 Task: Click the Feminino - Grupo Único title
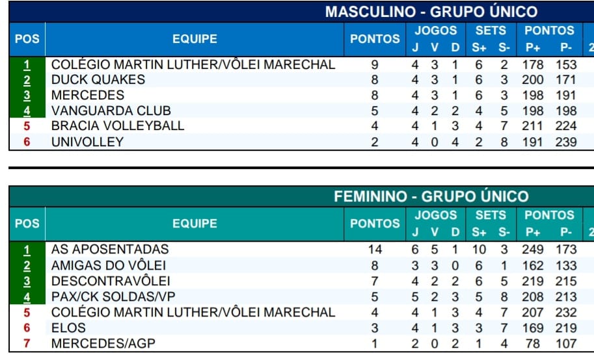coord(431,196)
